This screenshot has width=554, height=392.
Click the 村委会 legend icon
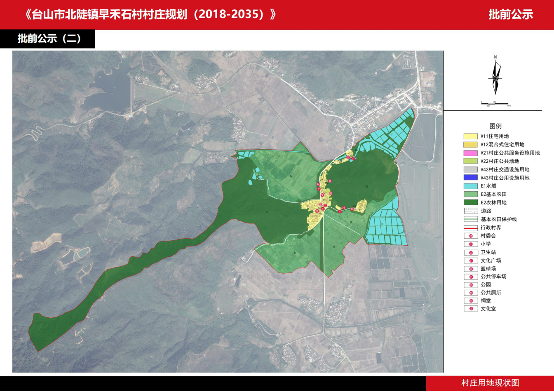click(x=470, y=236)
